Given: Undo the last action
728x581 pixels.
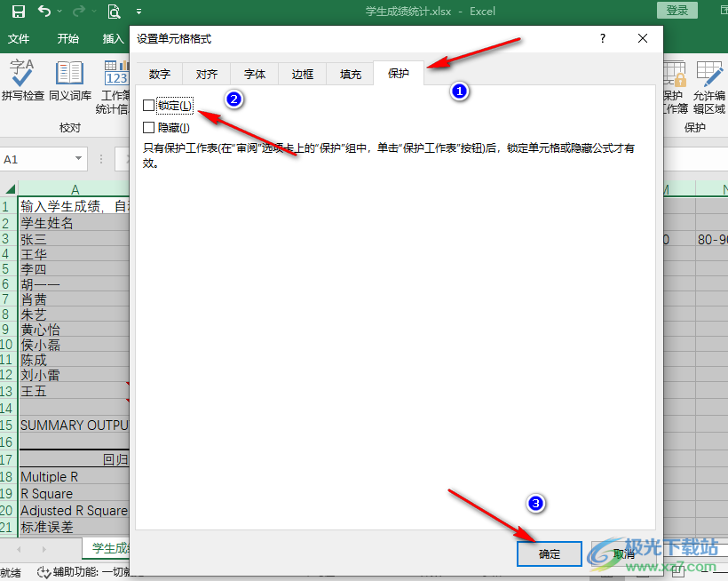Looking at the screenshot, I should click(x=44, y=12).
